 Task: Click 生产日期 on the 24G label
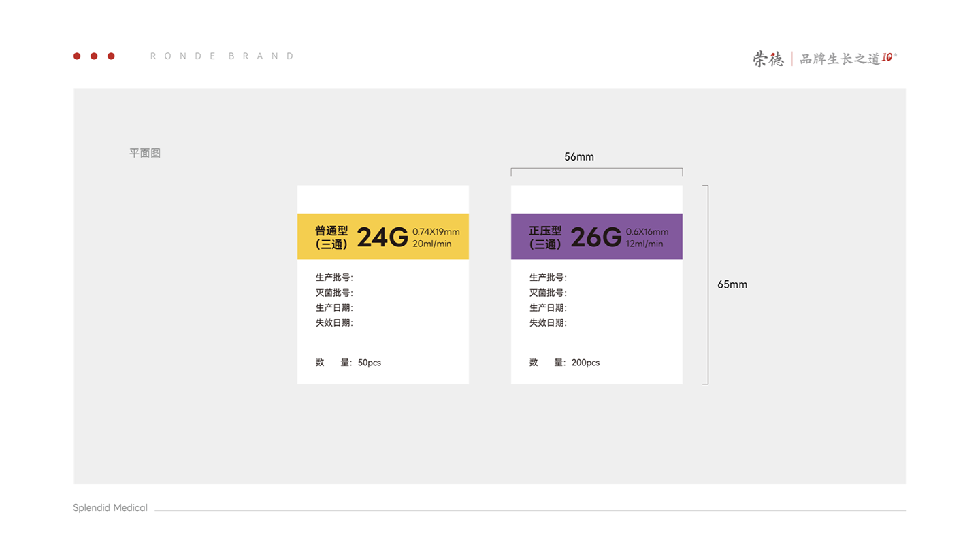(334, 307)
